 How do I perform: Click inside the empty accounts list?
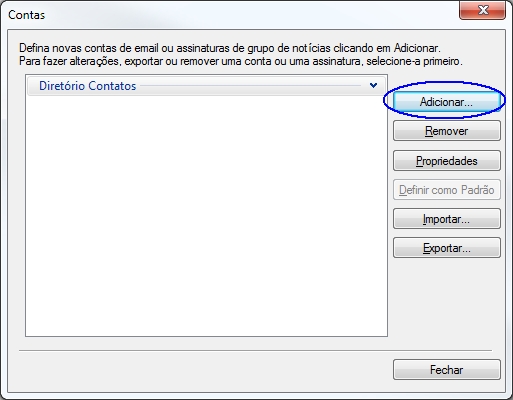tap(206, 216)
